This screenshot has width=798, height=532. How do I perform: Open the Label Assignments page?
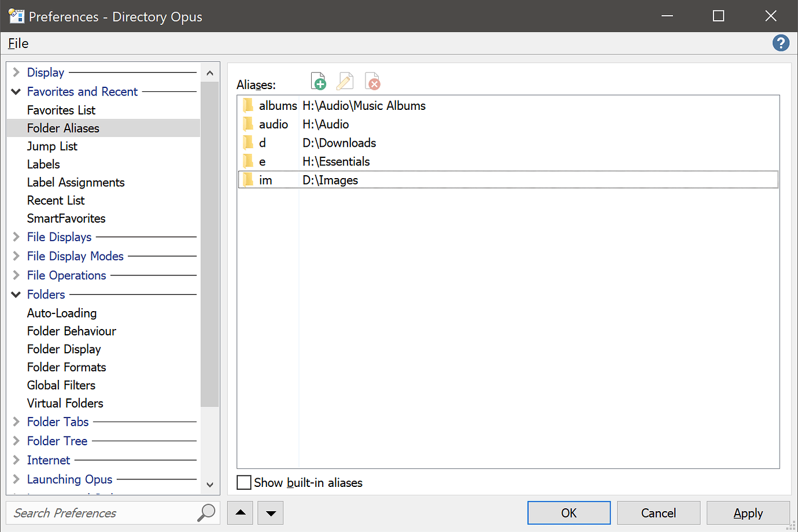(x=76, y=182)
